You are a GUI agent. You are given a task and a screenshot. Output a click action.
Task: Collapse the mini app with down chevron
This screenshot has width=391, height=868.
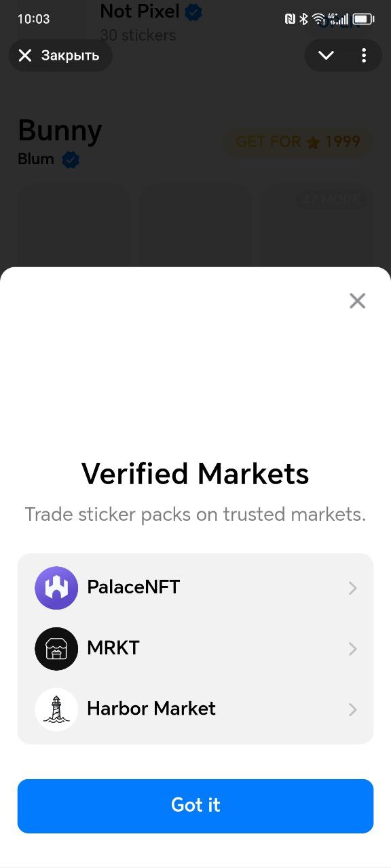(327, 56)
